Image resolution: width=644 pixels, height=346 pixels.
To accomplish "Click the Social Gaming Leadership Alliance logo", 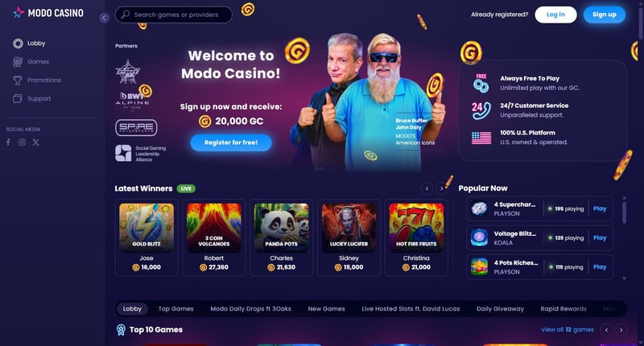I will coord(140,154).
